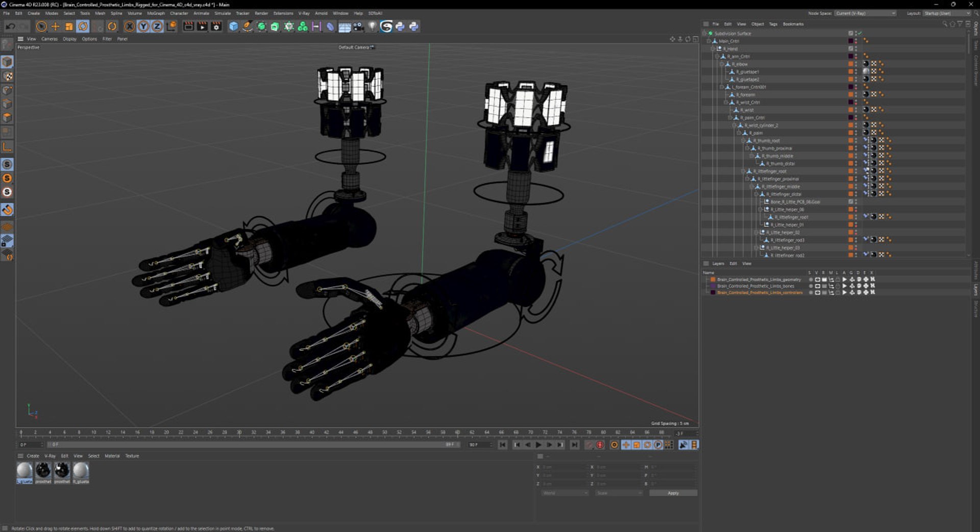Open the World coordinate system dropdown
980x532 pixels.
[x=565, y=493]
